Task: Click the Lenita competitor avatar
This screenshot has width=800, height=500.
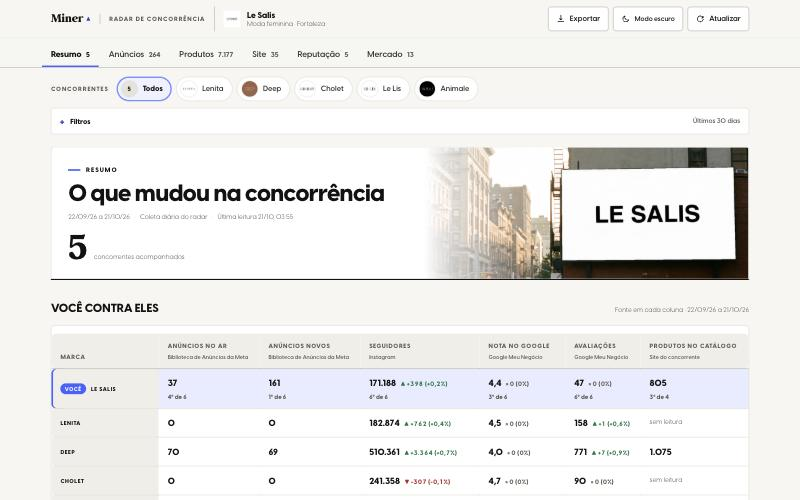Action: 189,89
